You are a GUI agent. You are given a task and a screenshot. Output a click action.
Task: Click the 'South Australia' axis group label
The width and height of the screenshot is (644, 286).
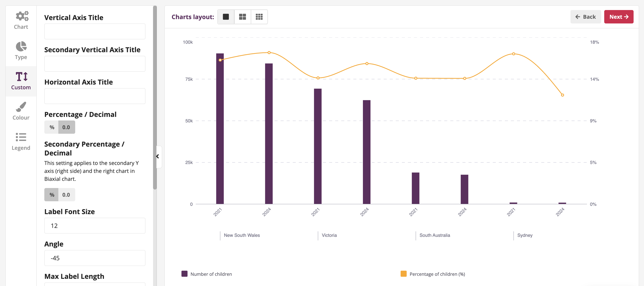[x=435, y=235]
